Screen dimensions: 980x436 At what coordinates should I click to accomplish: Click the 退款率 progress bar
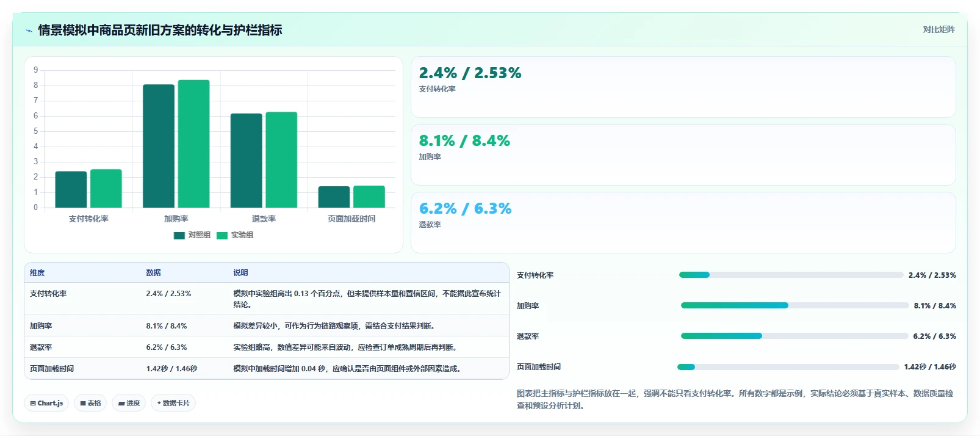(794, 336)
